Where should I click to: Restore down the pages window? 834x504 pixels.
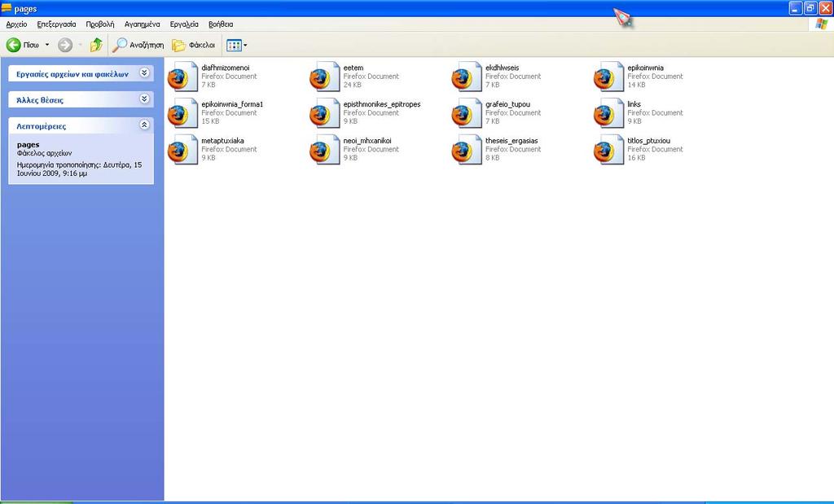(x=810, y=8)
